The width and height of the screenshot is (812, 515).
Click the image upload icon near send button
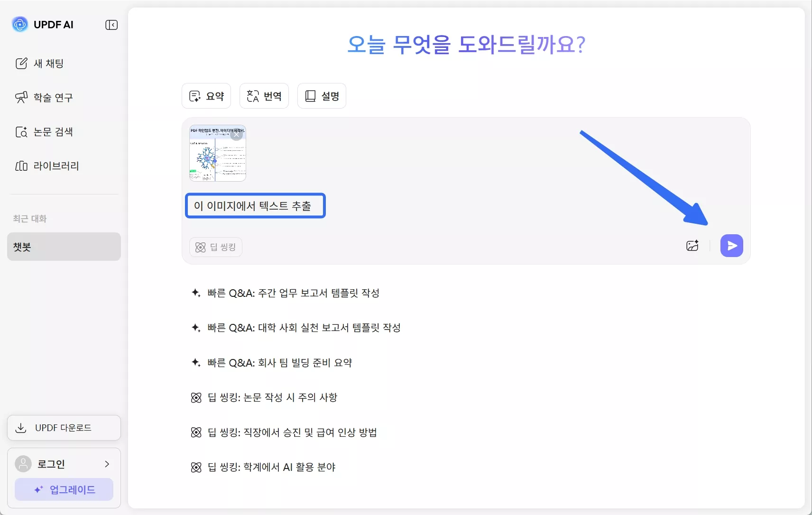point(692,246)
